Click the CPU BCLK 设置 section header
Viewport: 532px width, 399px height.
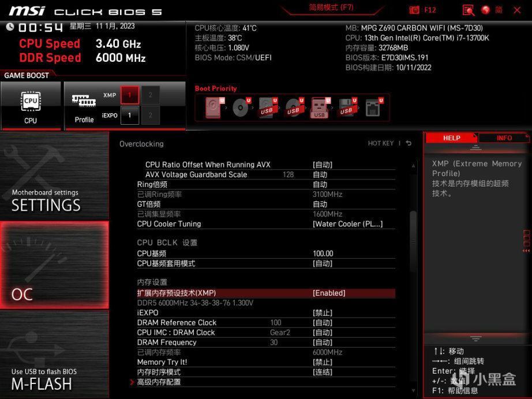pos(167,243)
